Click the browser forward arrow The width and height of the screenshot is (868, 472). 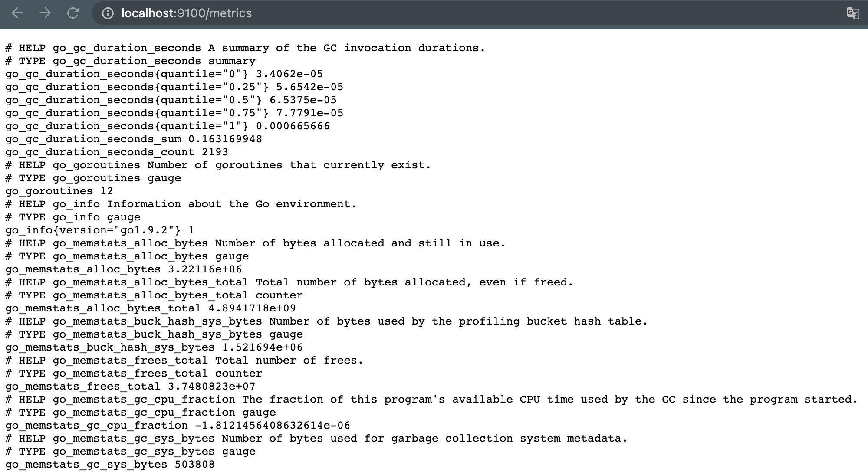click(x=45, y=13)
